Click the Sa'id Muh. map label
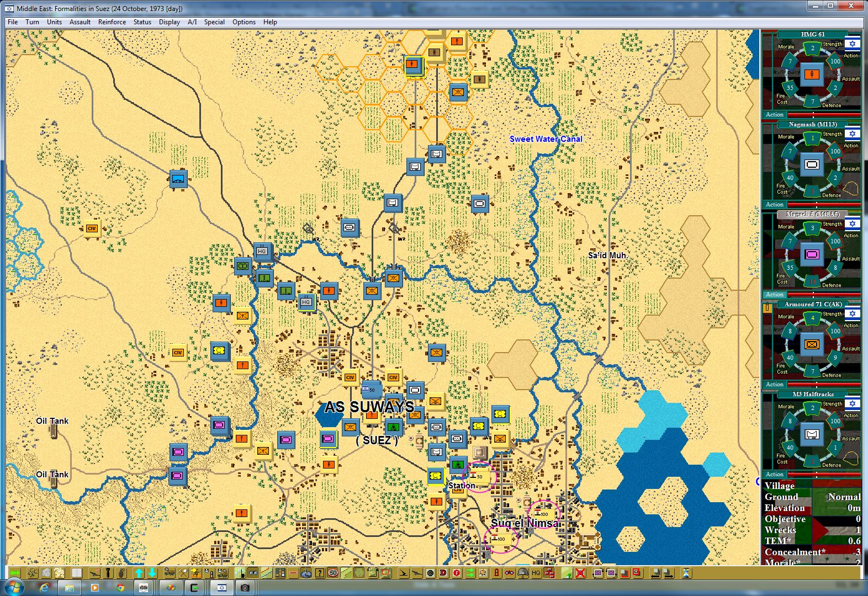Screen dimensions: 868x596 [607, 256]
